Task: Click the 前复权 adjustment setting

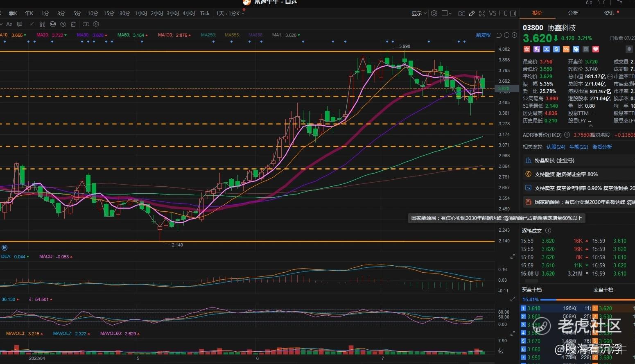Action: (483, 35)
